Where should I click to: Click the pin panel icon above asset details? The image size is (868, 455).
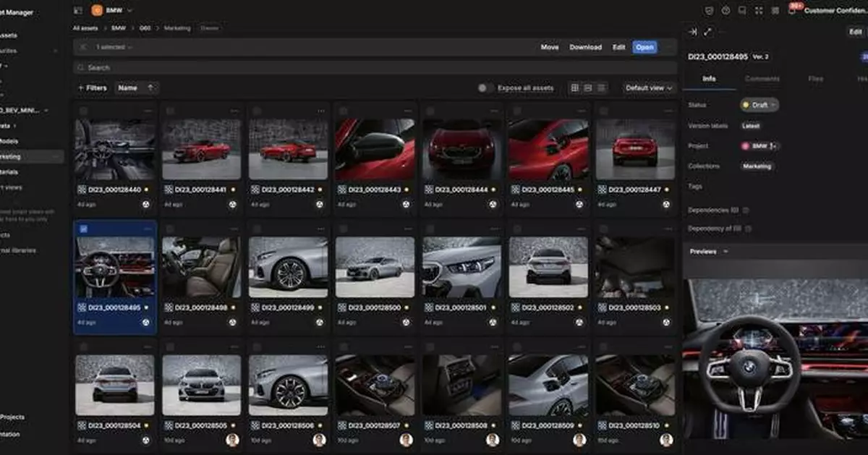point(692,32)
